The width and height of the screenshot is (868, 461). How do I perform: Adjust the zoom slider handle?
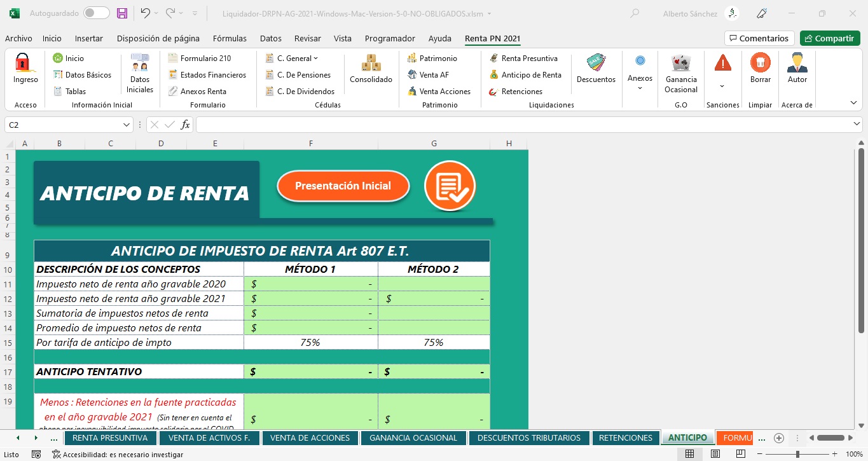[798, 454]
